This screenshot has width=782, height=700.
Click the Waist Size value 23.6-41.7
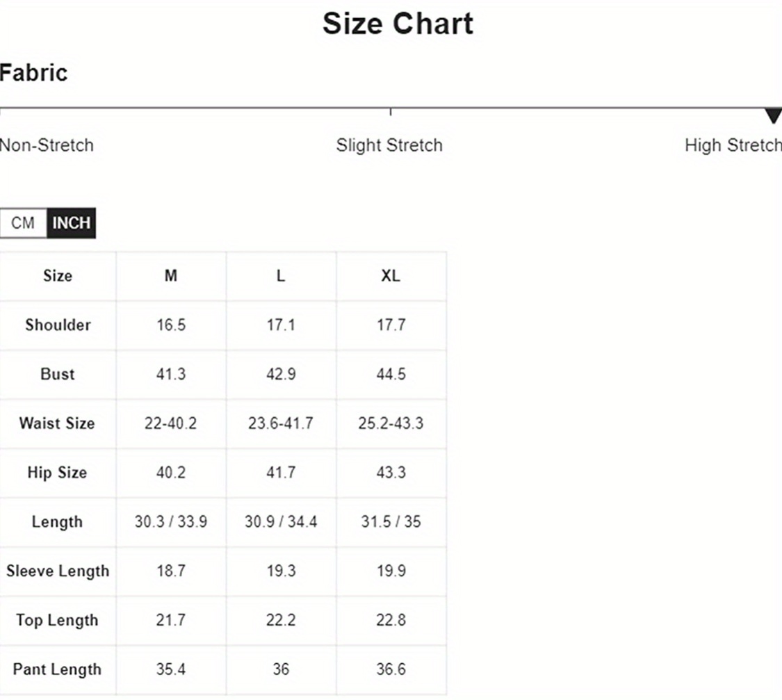281,423
